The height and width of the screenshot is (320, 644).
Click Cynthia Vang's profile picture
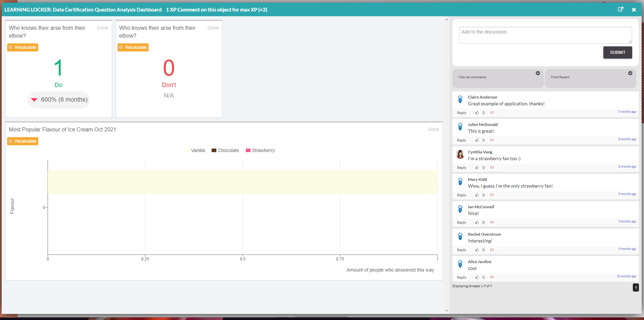pos(460,154)
